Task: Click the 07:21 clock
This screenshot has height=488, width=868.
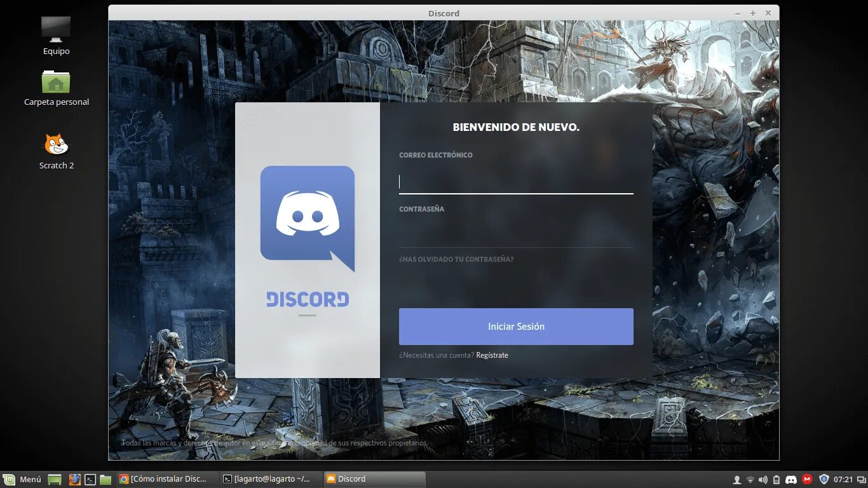Action: [843, 480]
